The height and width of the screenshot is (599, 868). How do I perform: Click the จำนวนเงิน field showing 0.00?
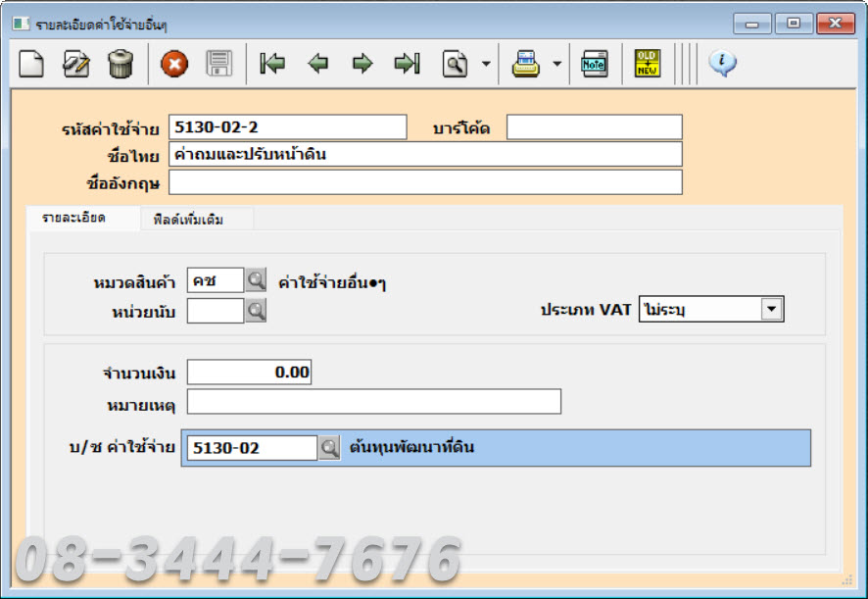pos(249,372)
